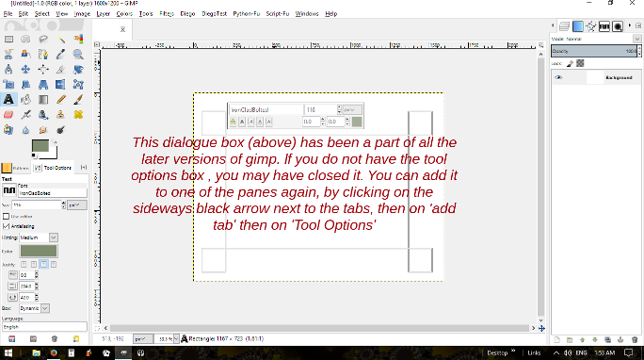Open the toolbox tab configuration menu arrow
The width and height of the screenshot is (644, 360).
[84, 167]
